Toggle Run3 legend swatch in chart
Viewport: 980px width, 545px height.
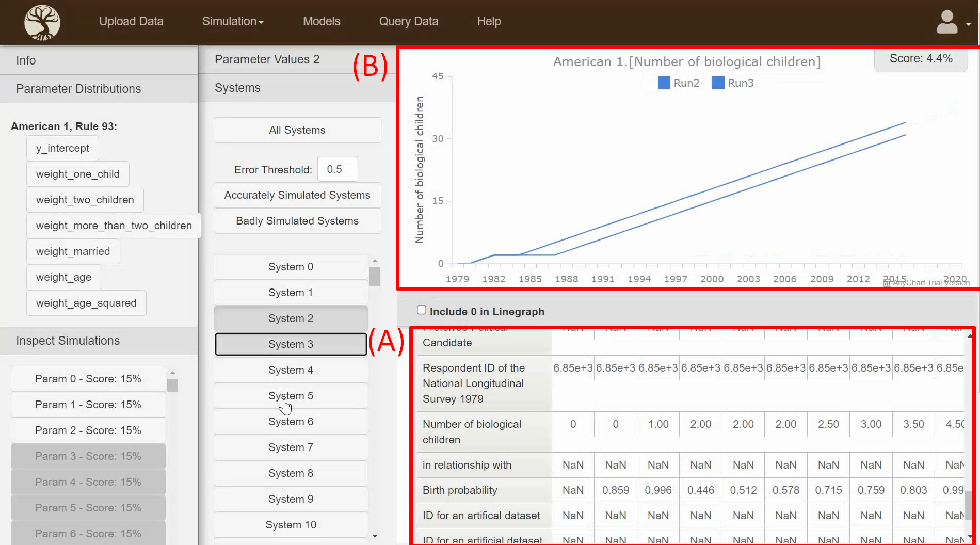point(718,83)
